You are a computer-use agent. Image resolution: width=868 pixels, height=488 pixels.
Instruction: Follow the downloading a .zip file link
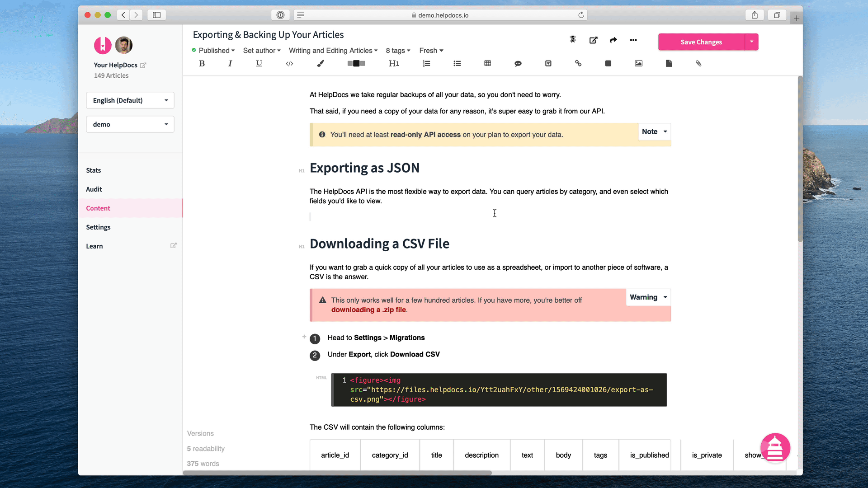pyautogui.click(x=368, y=310)
